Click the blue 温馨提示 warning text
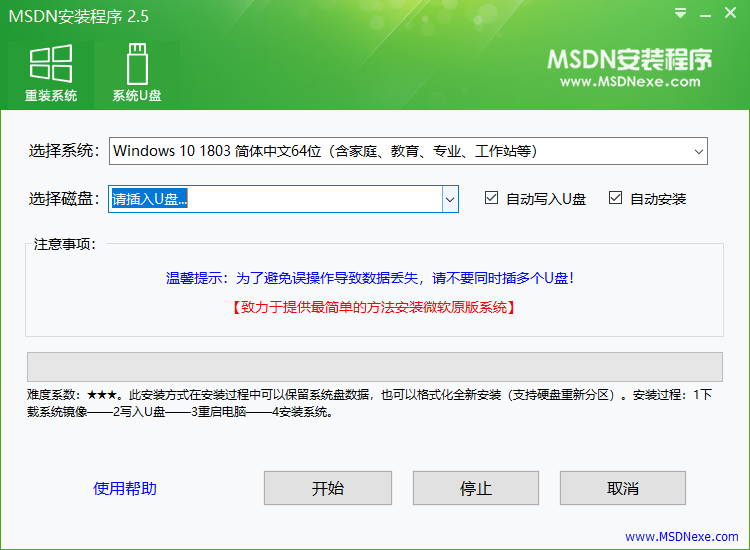750x550 pixels. (x=370, y=278)
